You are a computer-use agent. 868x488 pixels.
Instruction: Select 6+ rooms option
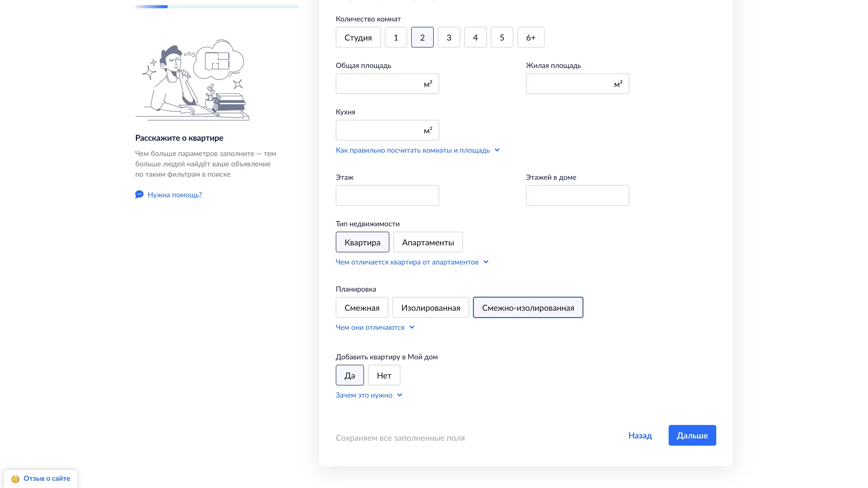coord(530,37)
